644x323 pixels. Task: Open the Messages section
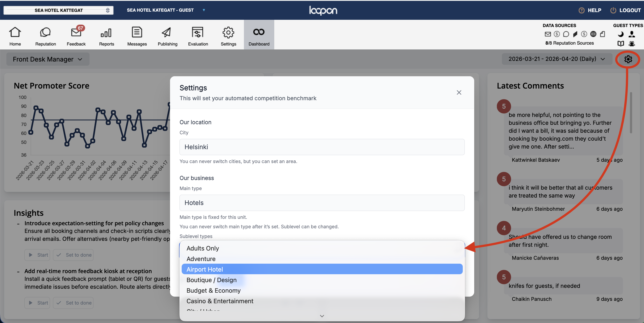[137, 36]
